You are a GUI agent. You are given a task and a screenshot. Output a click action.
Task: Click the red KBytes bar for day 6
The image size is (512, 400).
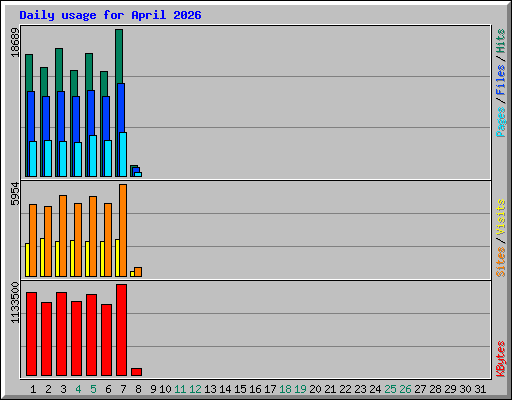(x=106, y=340)
